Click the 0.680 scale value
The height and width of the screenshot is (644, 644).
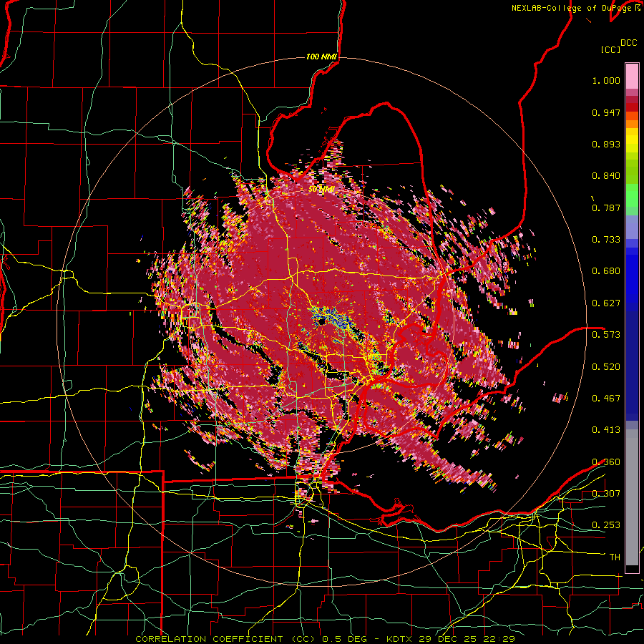click(606, 271)
